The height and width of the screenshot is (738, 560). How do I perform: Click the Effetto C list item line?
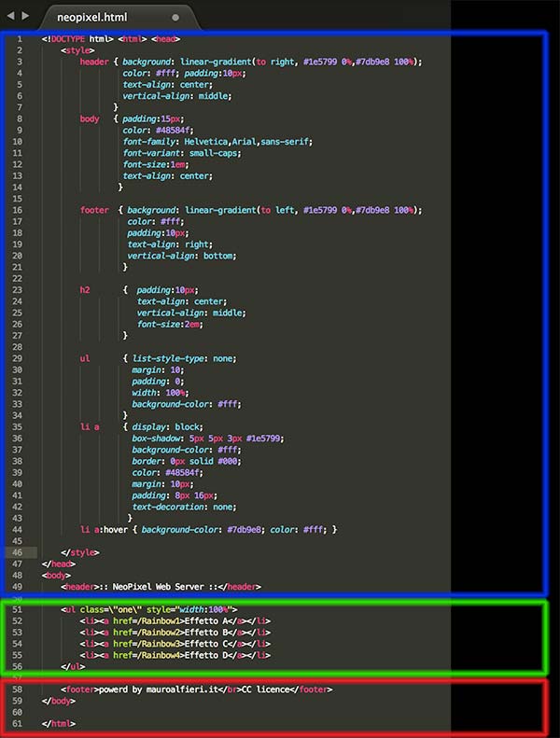[x=175, y=644]
